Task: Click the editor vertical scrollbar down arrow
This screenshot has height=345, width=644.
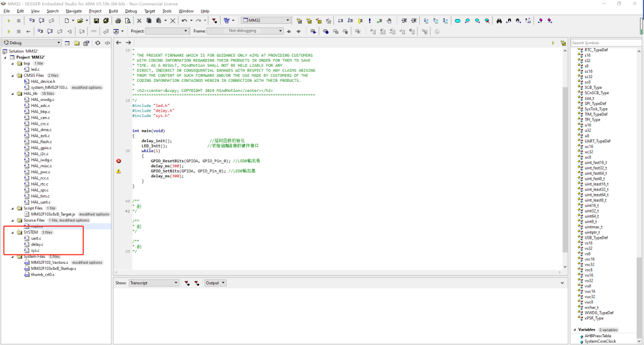Action: (565, 266)
